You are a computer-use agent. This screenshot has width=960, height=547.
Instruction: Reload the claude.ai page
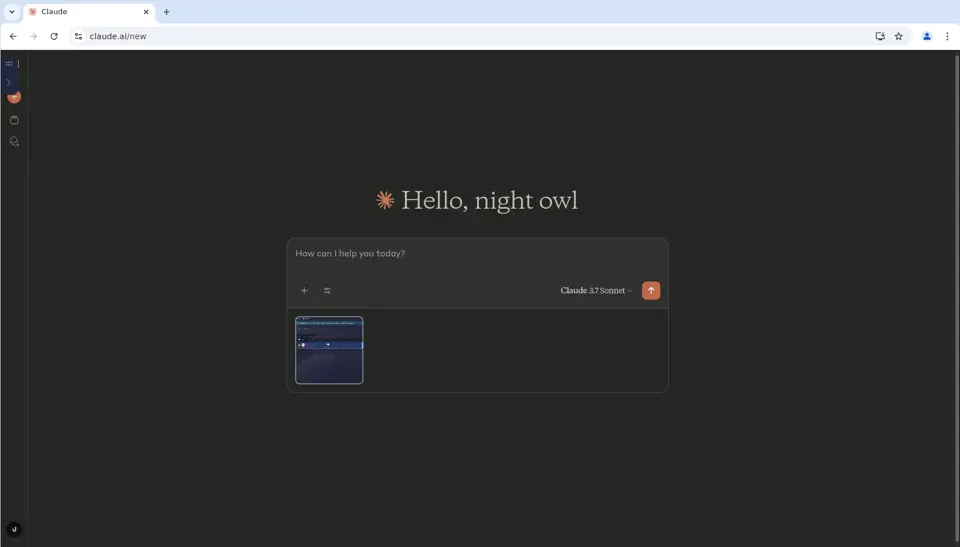point(54,36)
